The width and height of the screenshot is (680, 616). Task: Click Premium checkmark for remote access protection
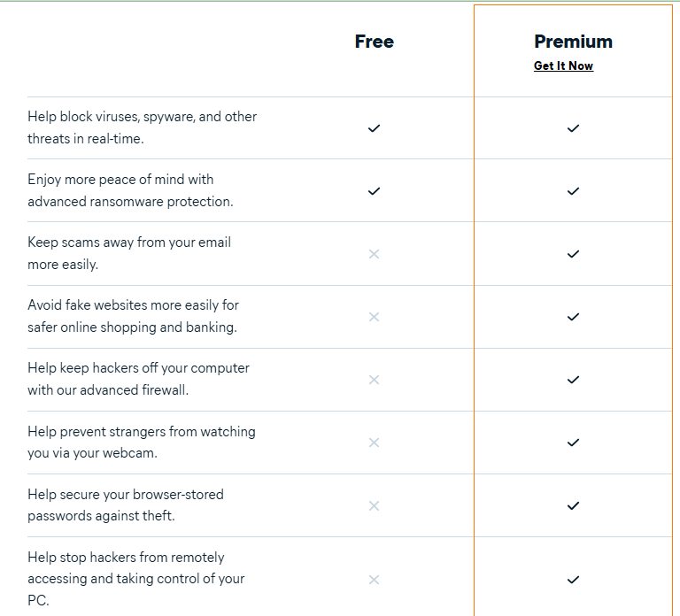click(x=573, y=580)
